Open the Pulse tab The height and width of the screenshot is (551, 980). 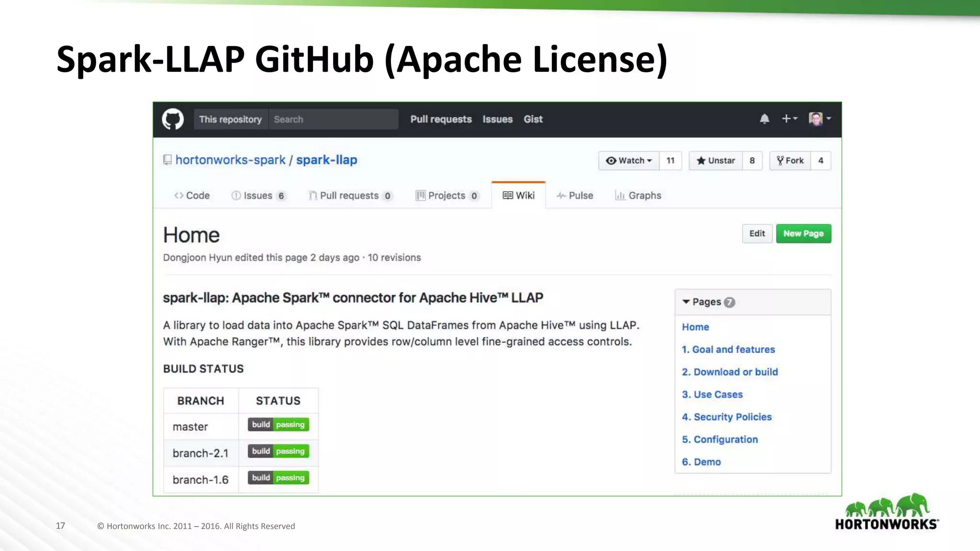point(575,196)
